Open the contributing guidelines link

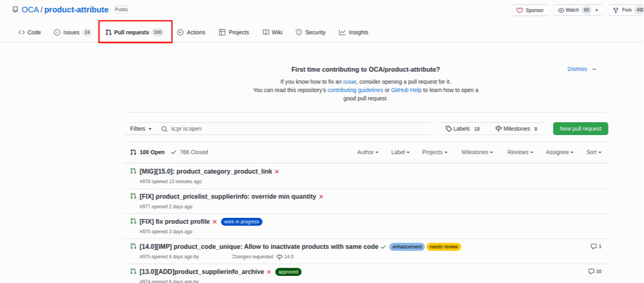355,90
